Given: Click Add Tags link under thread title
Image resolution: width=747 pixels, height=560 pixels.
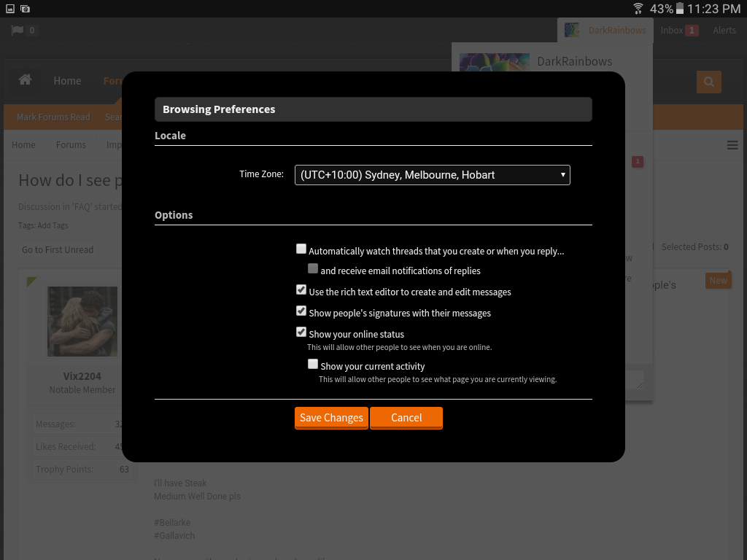Looking at the screenshot, I should click(x=53, y=225).
